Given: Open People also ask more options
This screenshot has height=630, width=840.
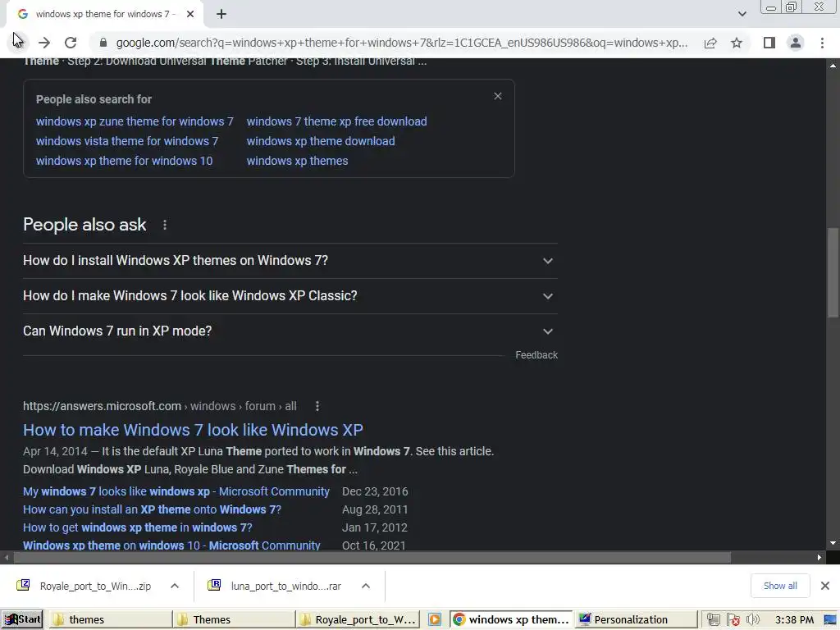Looking at the screenshot, I should [x=164, y=225].
